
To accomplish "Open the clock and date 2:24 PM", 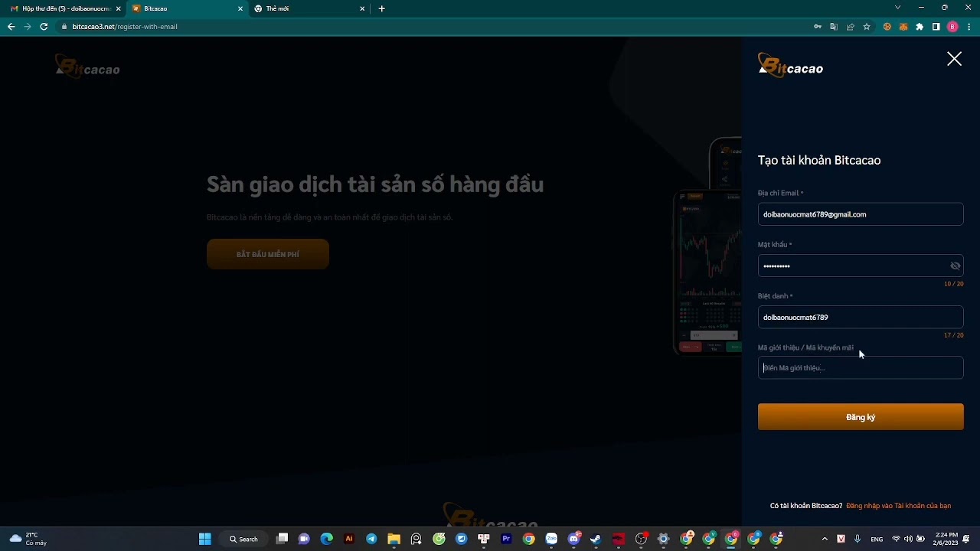I will coord(946,539).
